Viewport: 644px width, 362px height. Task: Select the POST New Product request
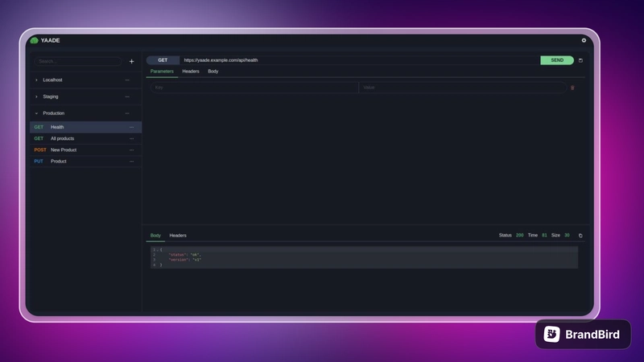pos(86,150)
